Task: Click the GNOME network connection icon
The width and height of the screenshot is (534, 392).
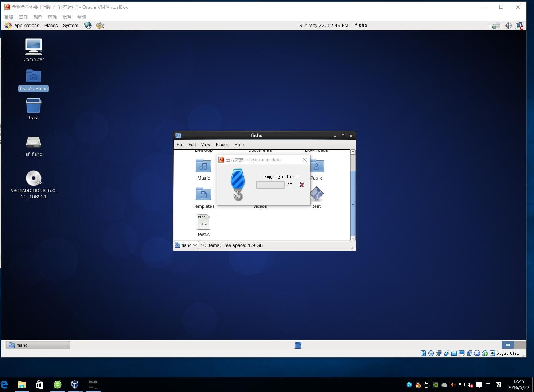Action: coord(519,26)
